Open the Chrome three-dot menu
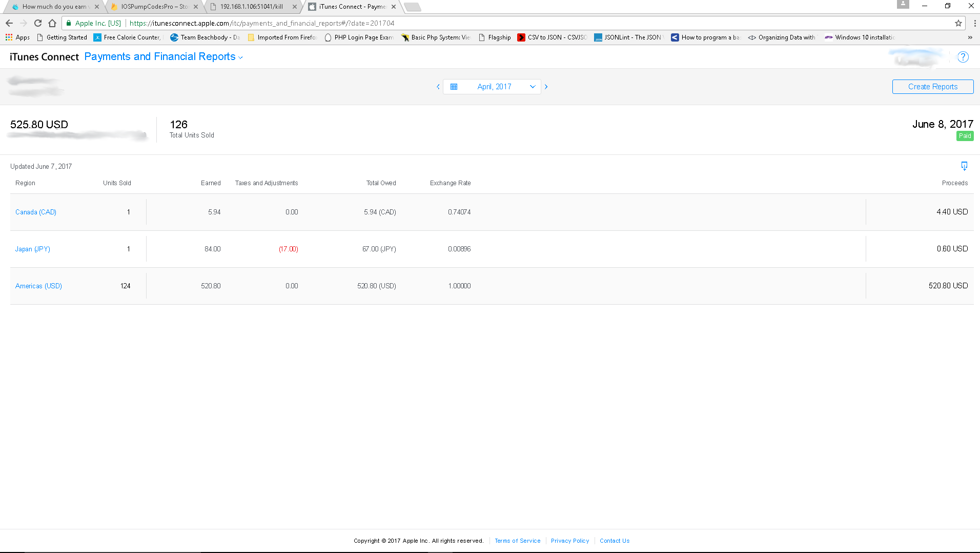 point(974,23)
